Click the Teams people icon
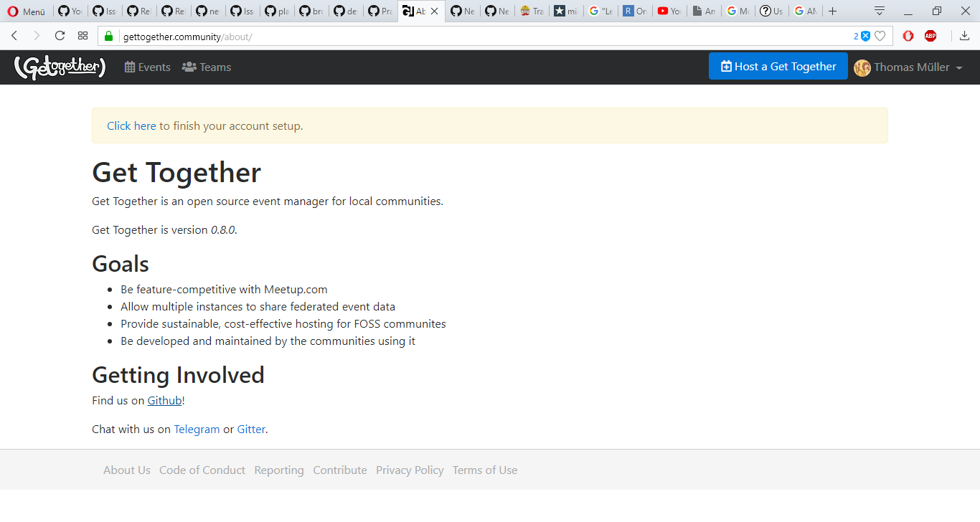 [188, 67]
